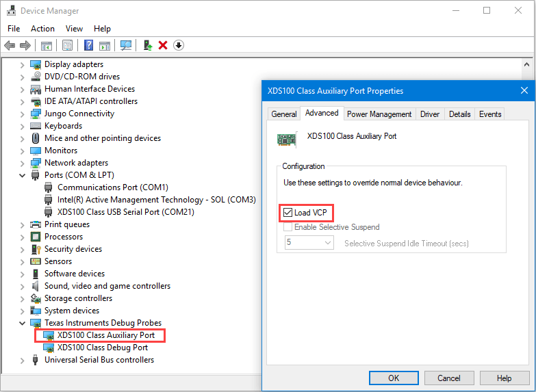The width and height of the screenshot is (536, 392).
Task: Click the Print queues printer icon
Action: 36,224
